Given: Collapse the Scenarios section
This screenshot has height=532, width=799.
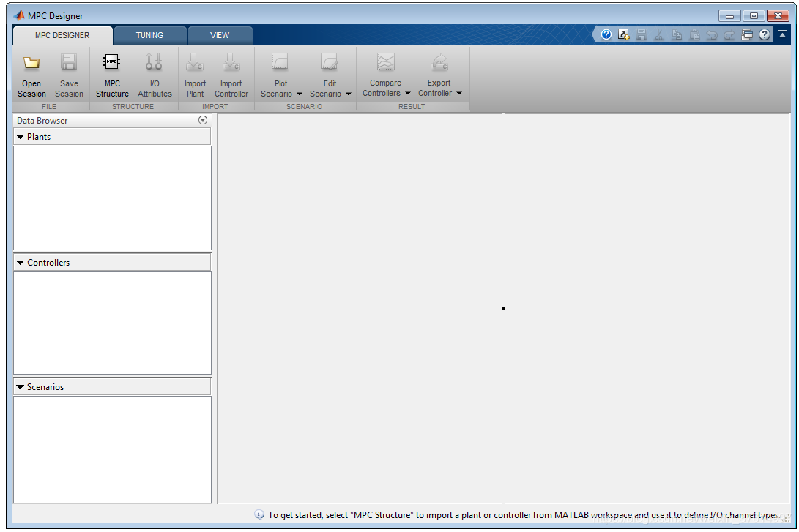Looking at the screenshot, I should (x=21, y=387).
